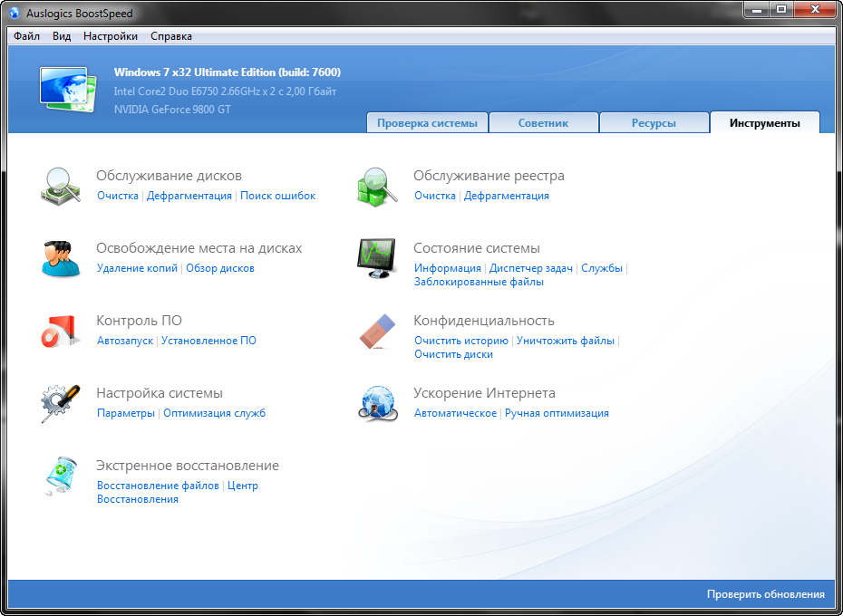Image resolution: width=843 pixels, height=616 pixels.
Task: Switch to the Проверка системы tab
Action: pos(427,122)
